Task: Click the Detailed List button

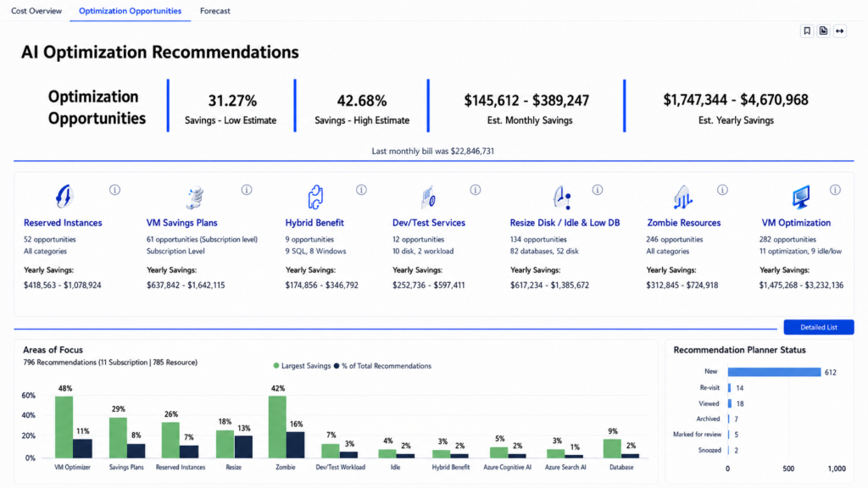Action: tap(819, 327)
